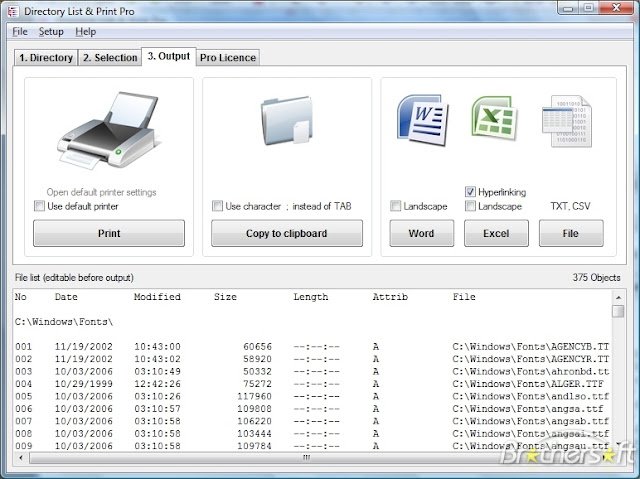
Task: Toggle Use character instead of TAB
Action: 217,206
